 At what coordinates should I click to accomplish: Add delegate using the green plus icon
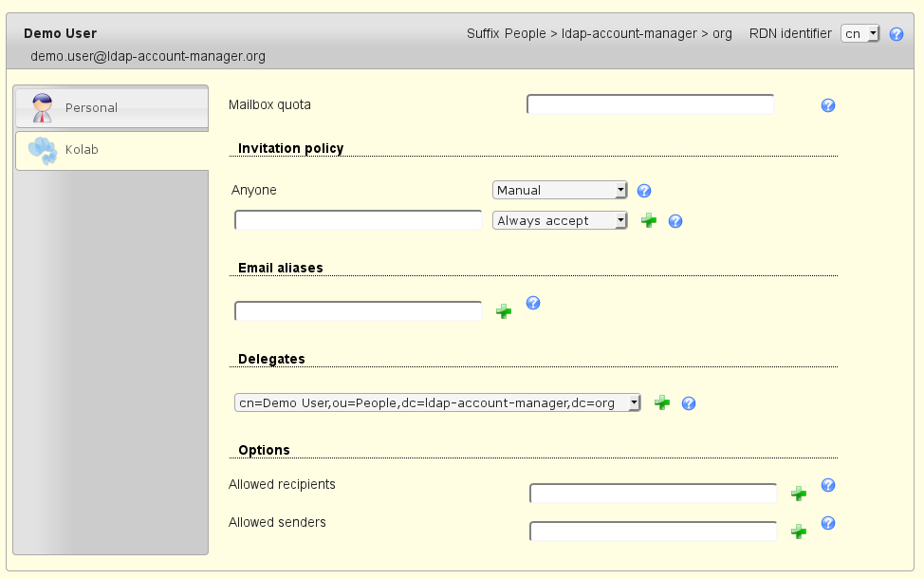click(662, 402)
